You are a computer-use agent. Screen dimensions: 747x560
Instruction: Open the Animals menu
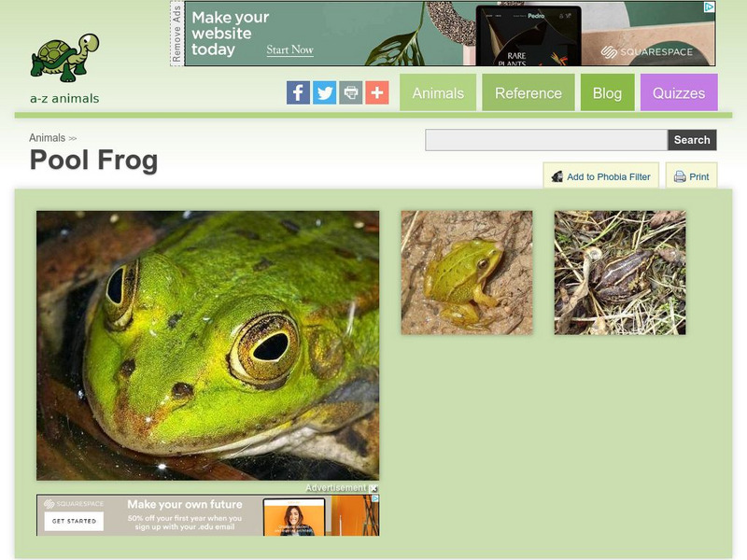pyautogui.click(x=438, y=92)
